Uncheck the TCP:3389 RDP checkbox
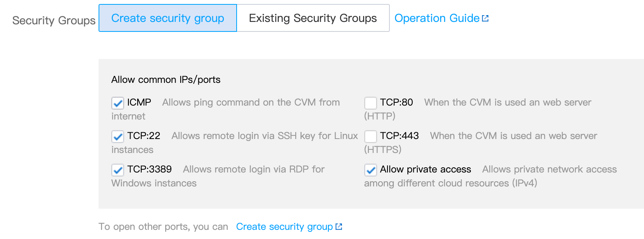Viewport: 644px width, 239px height. (x=118, y=170)
